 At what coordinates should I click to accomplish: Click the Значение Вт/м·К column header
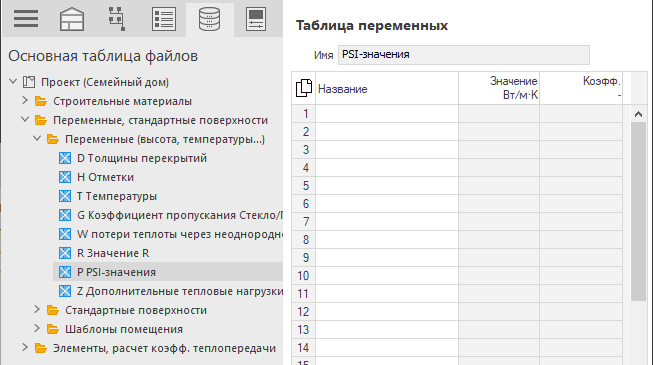click(499, 88)
